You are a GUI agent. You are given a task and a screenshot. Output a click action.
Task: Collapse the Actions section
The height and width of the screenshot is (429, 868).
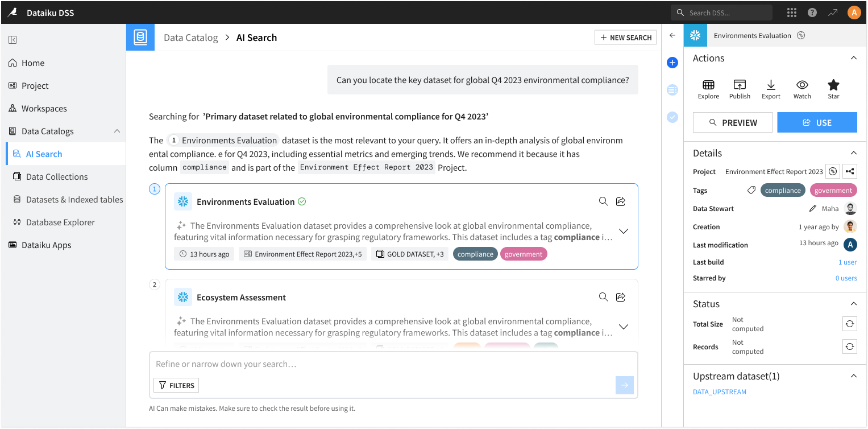coord(853,57)
